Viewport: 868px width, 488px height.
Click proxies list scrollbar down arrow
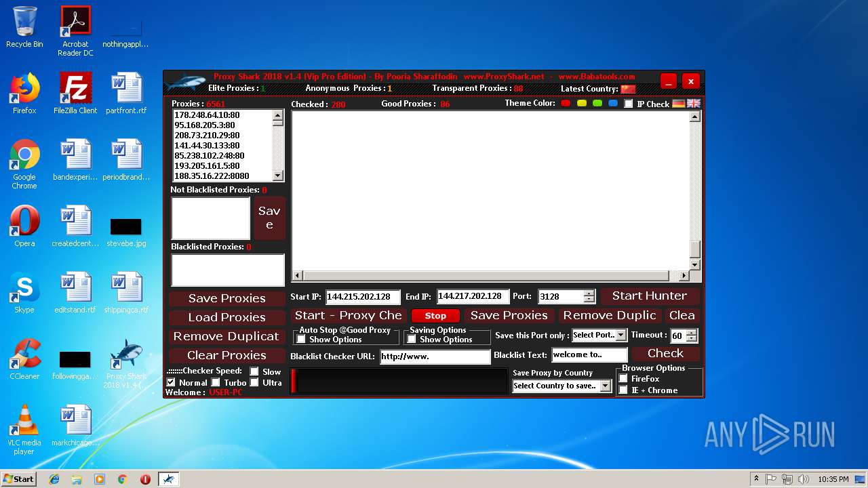click(278, 176)
